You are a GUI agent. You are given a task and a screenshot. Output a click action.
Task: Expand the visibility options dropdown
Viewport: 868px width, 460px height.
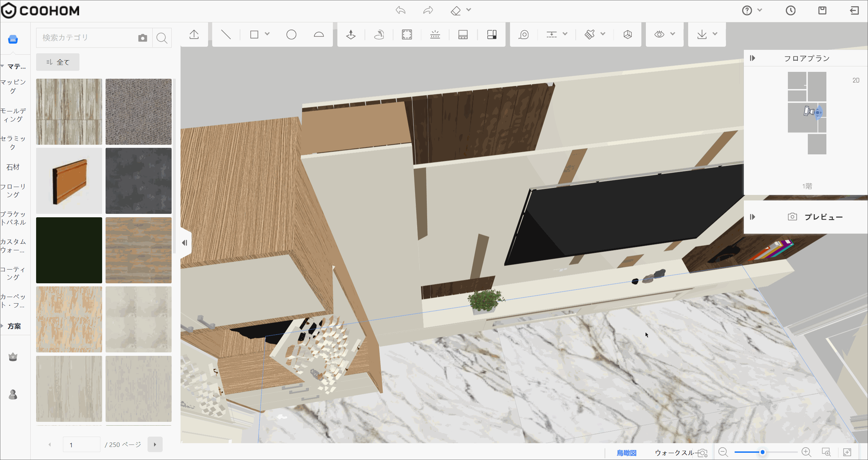[x=673, y=34]
